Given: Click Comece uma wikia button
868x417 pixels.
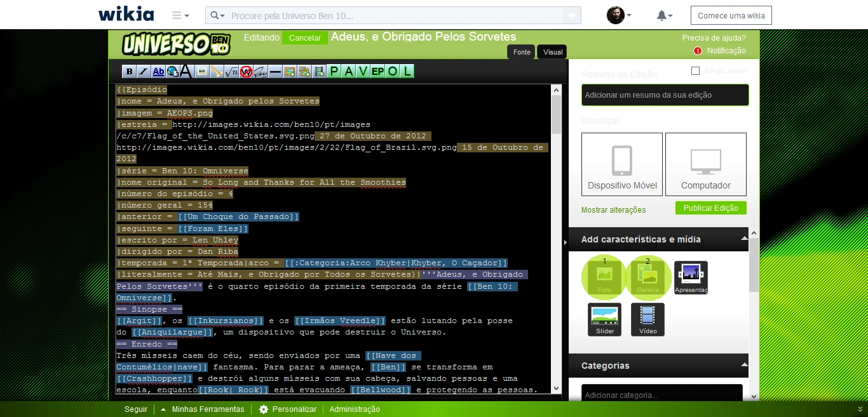Looking at the screenshot, I should tap(731, 15).
